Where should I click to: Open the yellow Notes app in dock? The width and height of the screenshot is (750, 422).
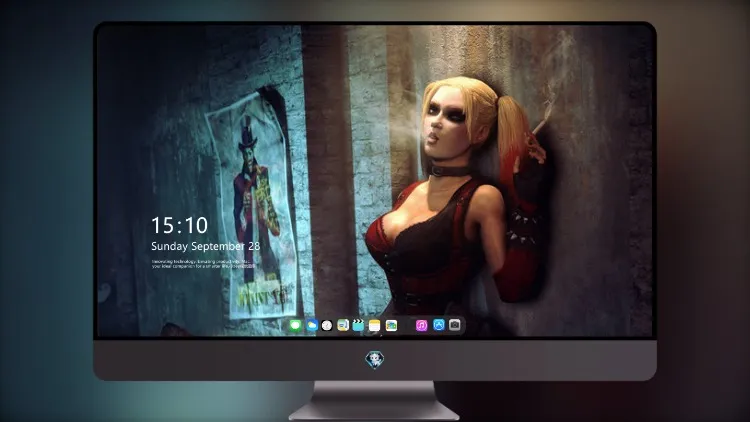[x=375, y=325]
